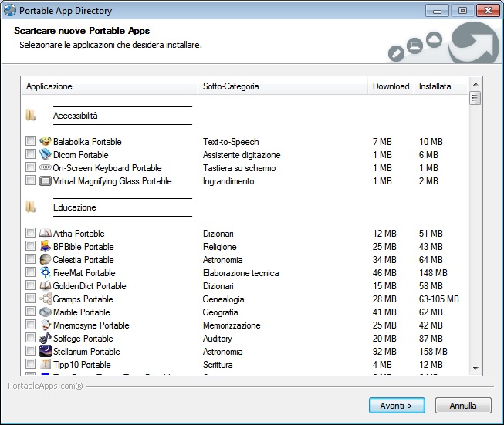Check the Solfege Portable checkbox
504x425 pixels.
pos(31,338)
